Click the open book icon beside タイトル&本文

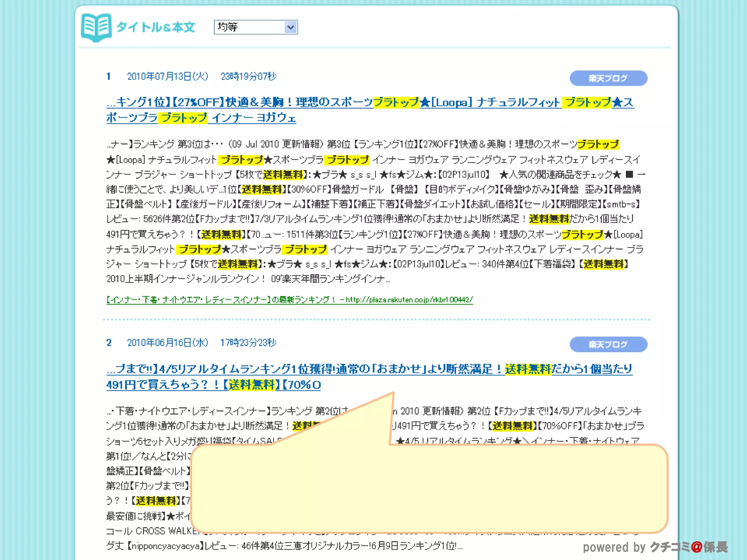tap(96, 27)
